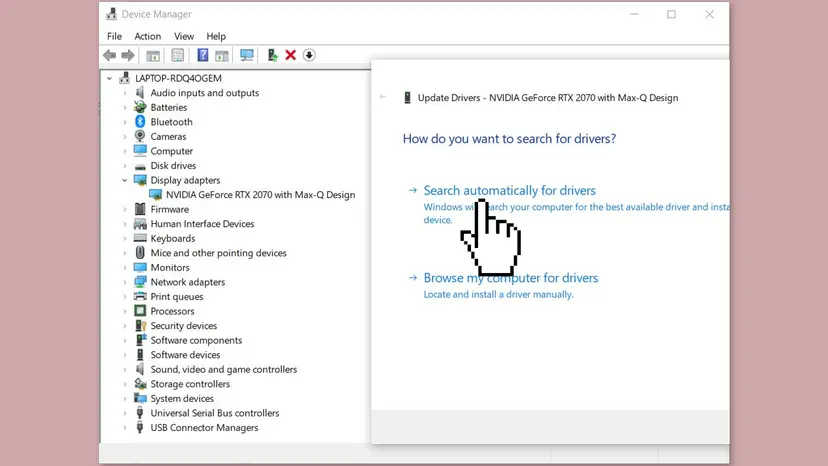Click the Back arrow toolbar icon
This screenshot has width=828, height=466.
pyautogui.click(x=109, y=55)
